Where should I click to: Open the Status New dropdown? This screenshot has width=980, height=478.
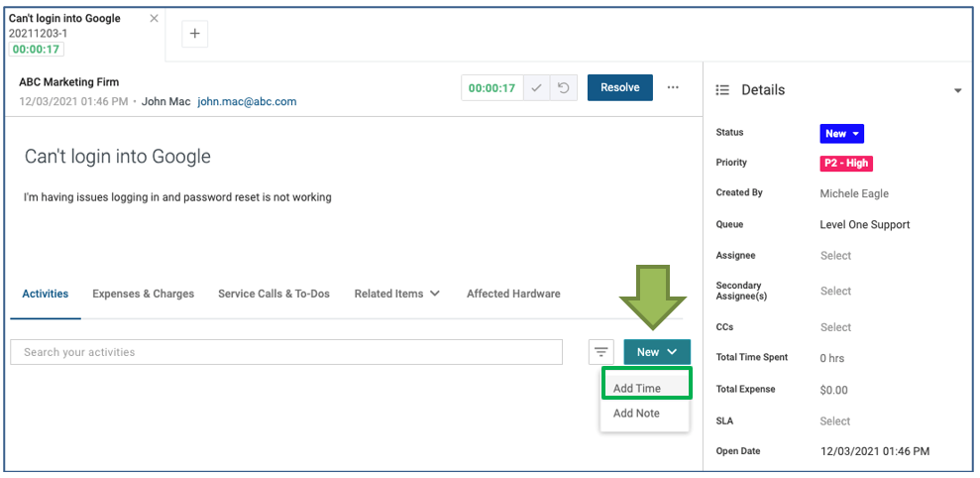tap(842, 134)
